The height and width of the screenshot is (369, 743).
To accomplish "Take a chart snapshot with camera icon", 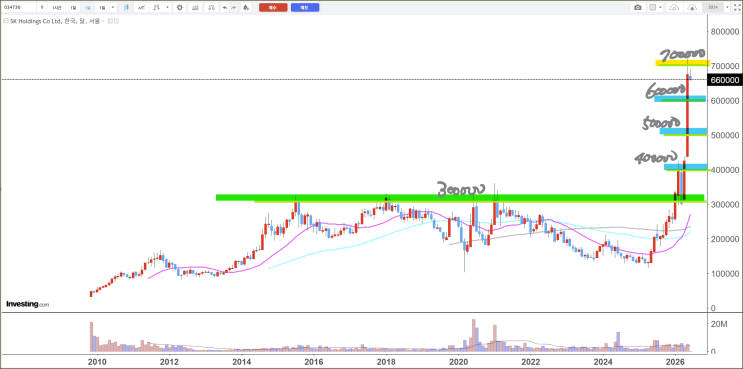I will 638,7.
